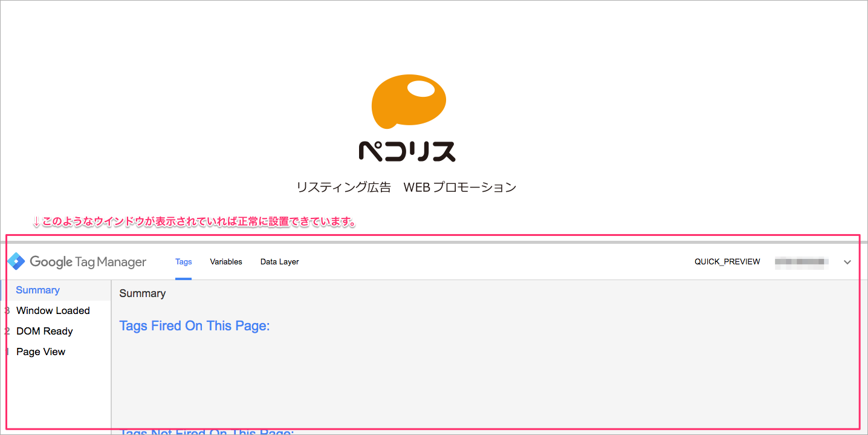Click the リスティング広告 WEBプロモーション tagline

tap(407, 188)
